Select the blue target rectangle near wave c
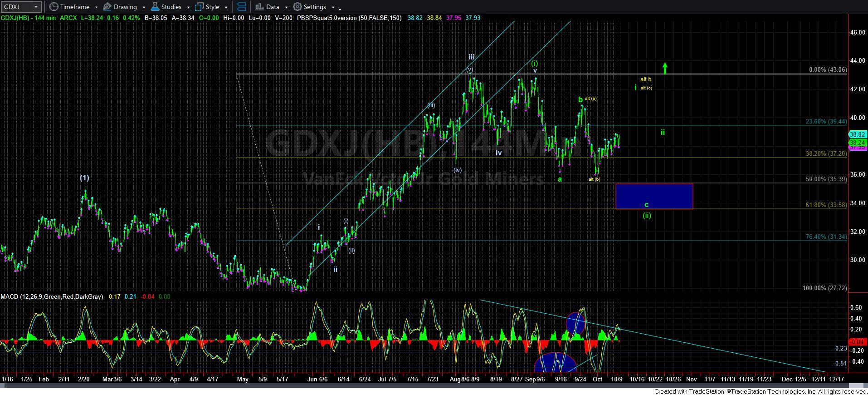Image resolution: width=868 pixels, height=395 pixels. (654, 196)
